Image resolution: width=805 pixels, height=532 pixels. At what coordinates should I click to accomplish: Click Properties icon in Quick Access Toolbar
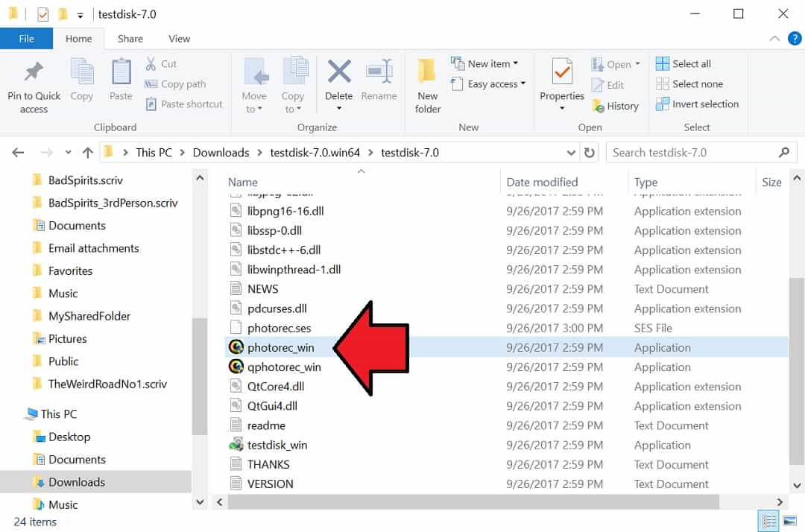43,14
